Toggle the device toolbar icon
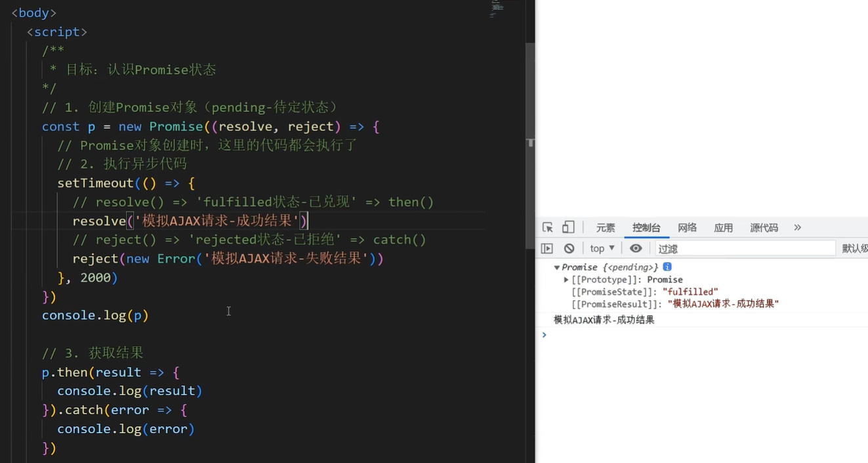The height and width of the screenshot is (463, 868). point(568,228)
